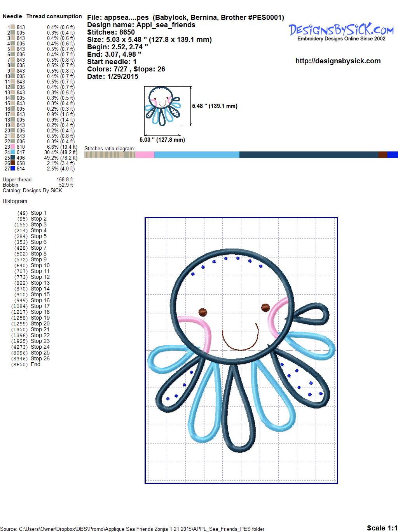Click the dark navy segment in ratio diagram

coord(308,155)
